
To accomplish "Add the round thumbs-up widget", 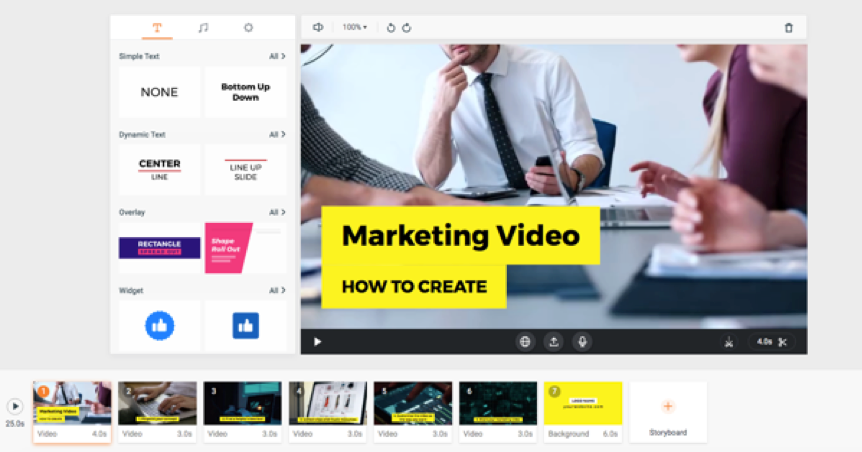I will click(x=159, y=325).
